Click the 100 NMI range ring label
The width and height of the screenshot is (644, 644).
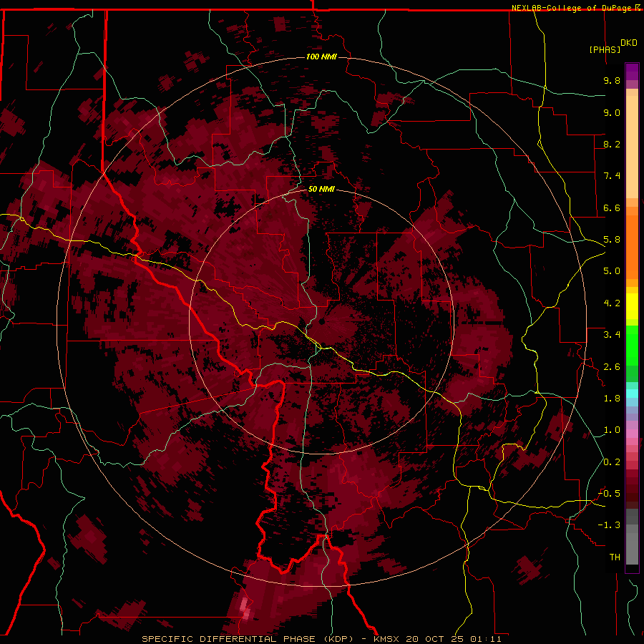coord(321,57)
